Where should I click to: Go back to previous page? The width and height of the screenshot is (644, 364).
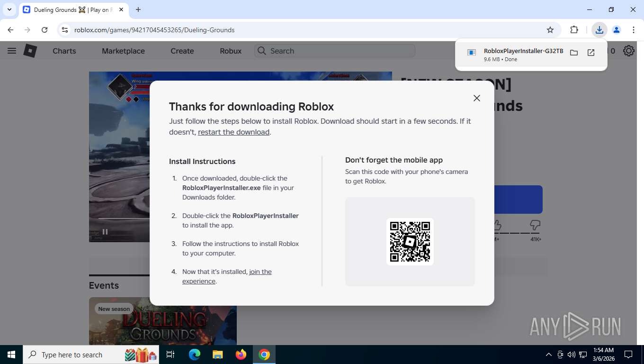pos(10,30)
